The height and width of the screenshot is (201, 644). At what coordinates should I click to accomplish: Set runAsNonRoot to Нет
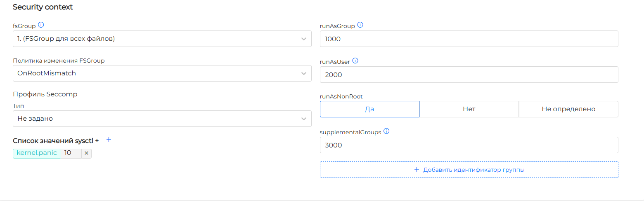(469, 109)
